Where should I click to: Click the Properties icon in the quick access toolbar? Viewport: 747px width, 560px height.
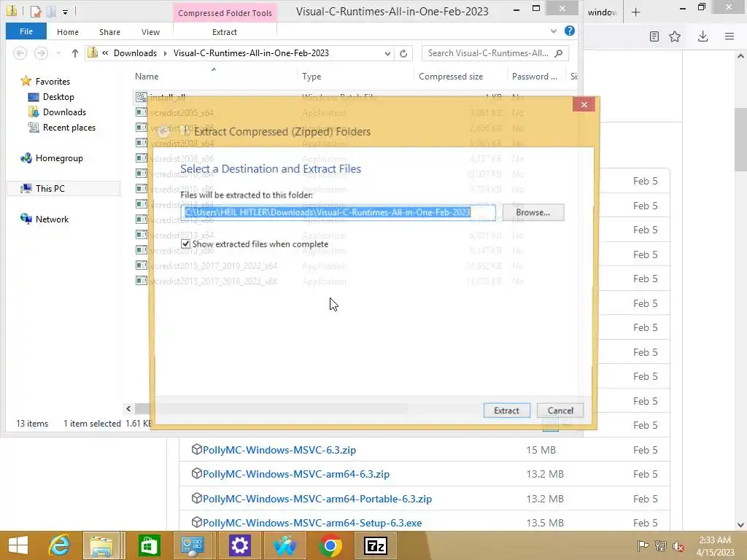(36, 12)
